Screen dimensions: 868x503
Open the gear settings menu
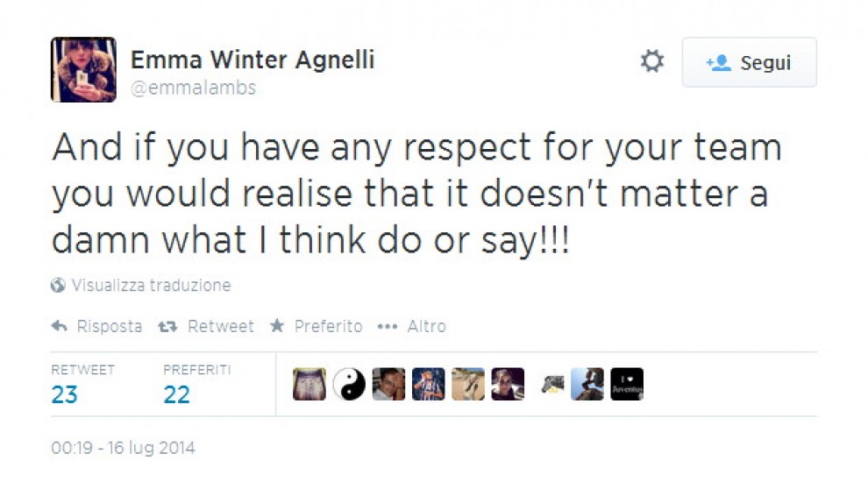click(x=651, y=62)
